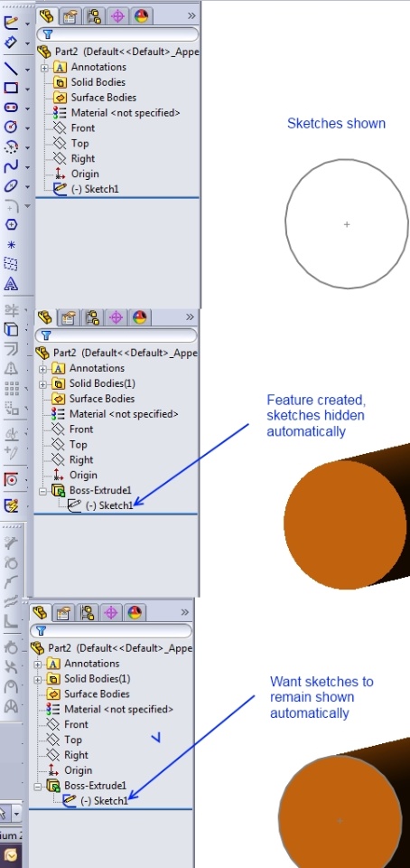The width and height of the screenshot is (410, 868).
Task: Click the Rapid Sketch lightning icon
Action: (x=11, y=506)
